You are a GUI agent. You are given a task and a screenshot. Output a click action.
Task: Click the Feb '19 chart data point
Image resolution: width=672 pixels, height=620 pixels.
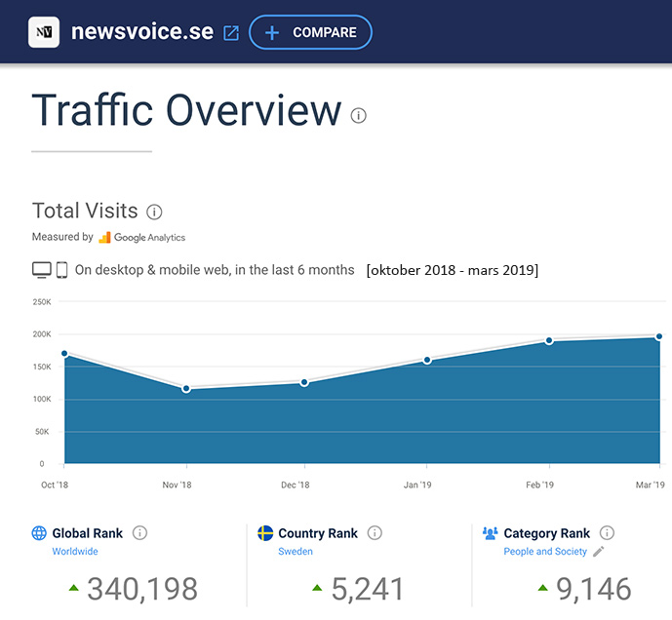(x=549, y=340)
